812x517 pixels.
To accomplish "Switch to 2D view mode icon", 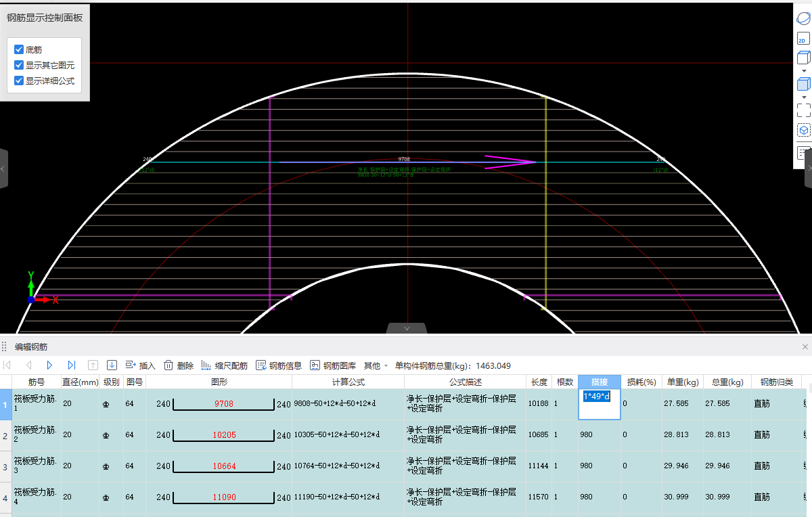I will point(803,39).
